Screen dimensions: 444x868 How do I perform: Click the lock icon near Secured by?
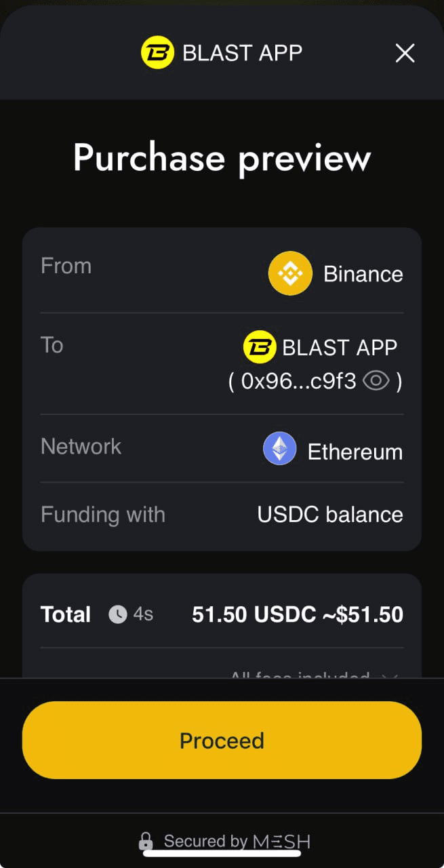point(145,842)
